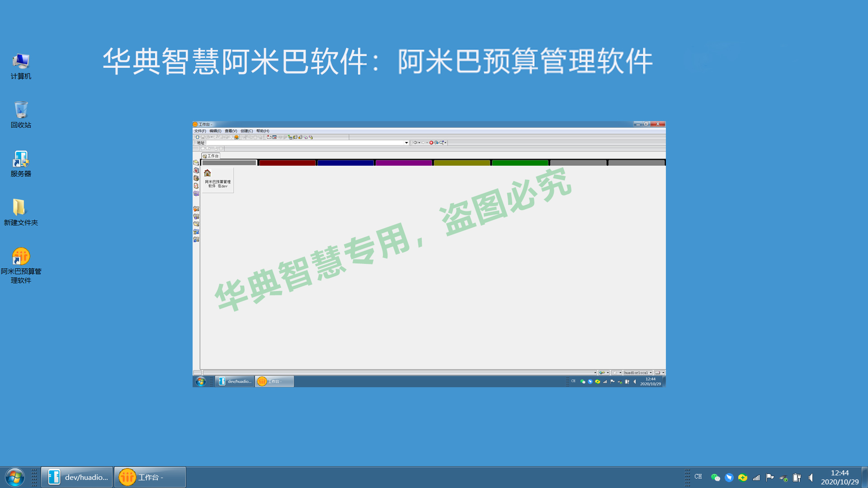This screenshot has width=868, height=488.
Task: Click the green colored tab in toolbar
Action: [x=520, y=163]
